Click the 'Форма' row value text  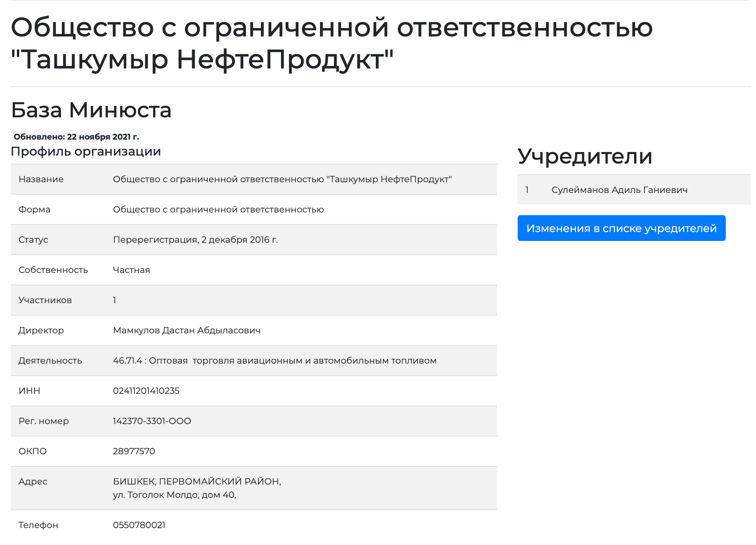click(x=218, y=209)
